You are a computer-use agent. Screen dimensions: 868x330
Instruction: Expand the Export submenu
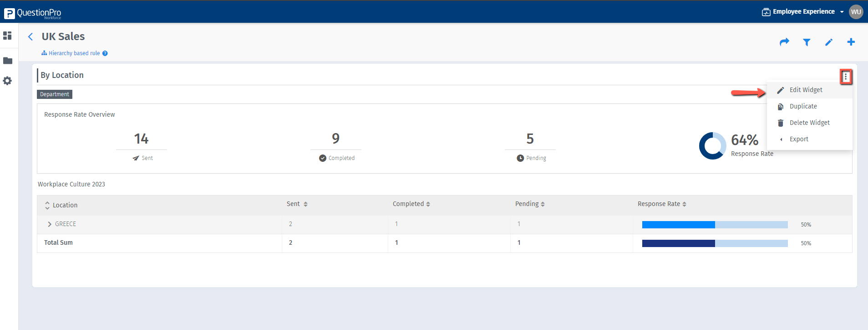click(x=799, y=139)
